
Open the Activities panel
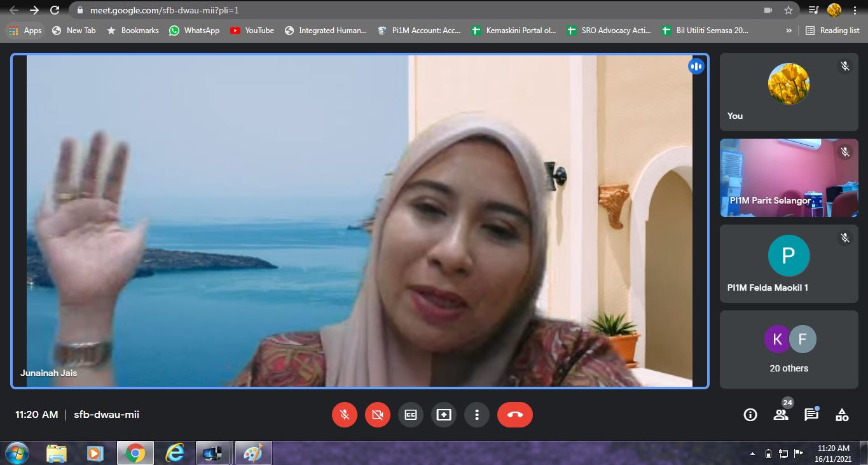tap(842, 415)
